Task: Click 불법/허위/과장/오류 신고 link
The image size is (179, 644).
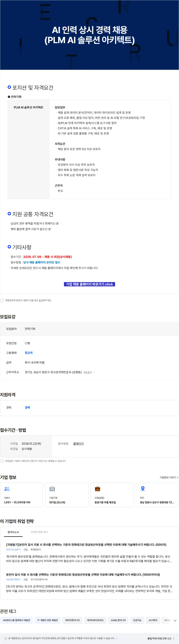Action: [159, 638]
